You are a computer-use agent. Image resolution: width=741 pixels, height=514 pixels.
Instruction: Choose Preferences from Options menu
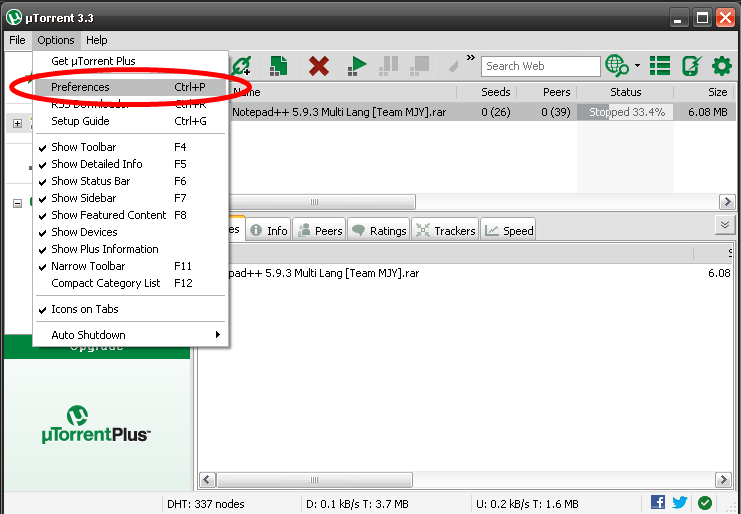pos(131,87)
